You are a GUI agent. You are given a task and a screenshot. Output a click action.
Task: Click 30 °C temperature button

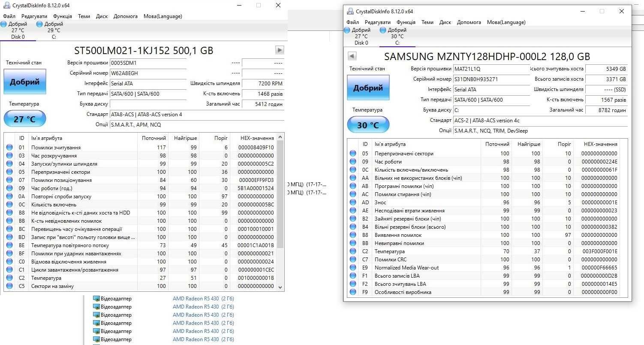[368, 125]
